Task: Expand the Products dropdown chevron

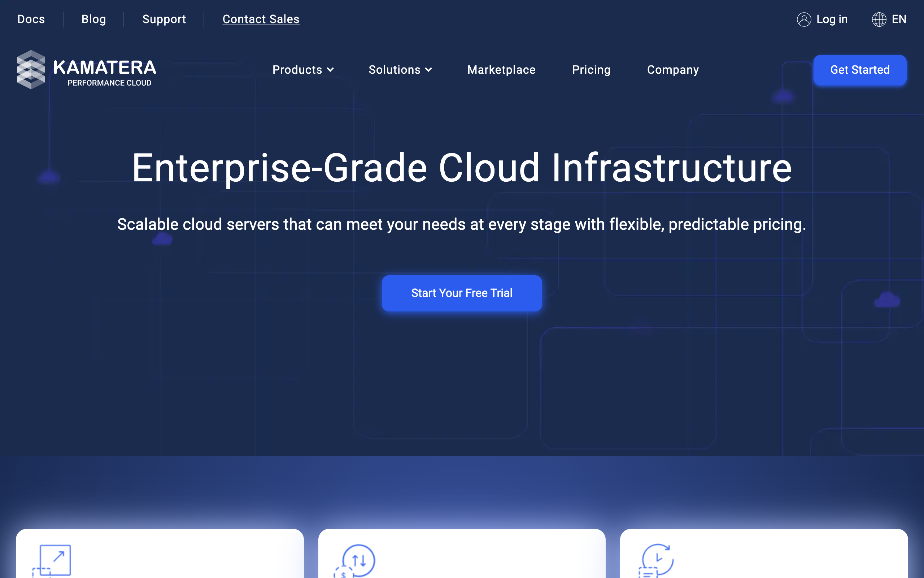Action: (330, 70)
